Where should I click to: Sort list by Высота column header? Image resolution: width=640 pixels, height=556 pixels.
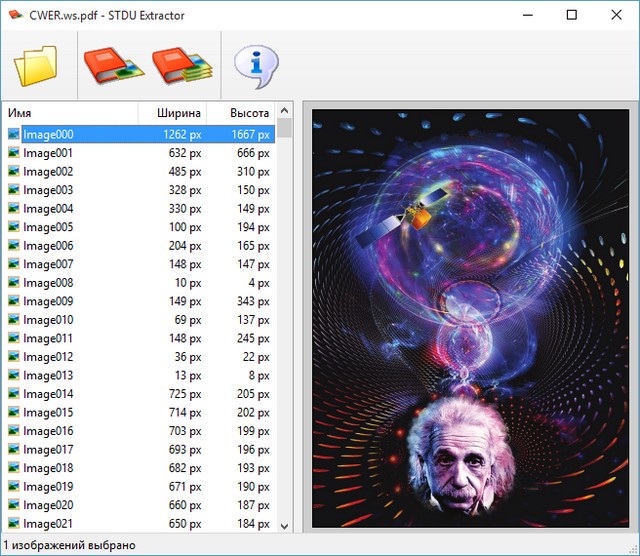[x=241, y=112]
